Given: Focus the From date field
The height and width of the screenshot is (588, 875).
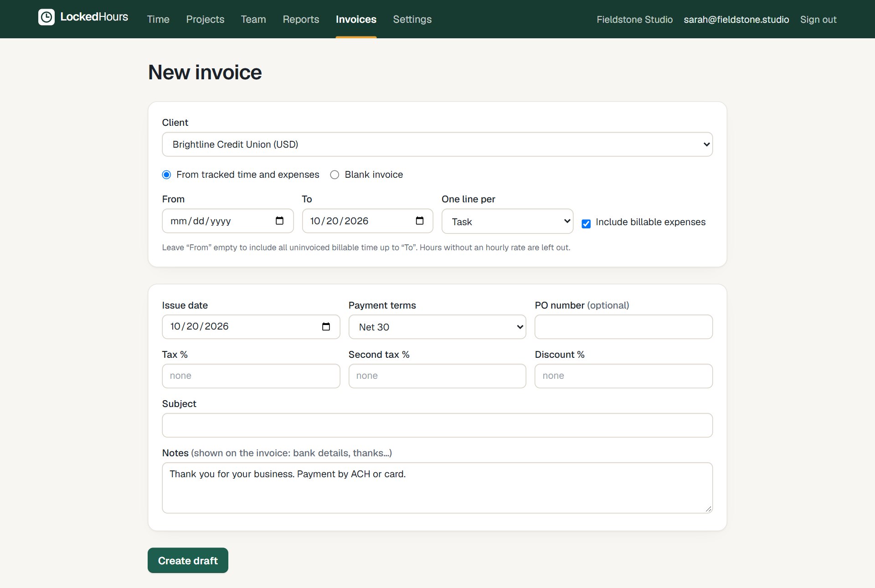Looking at the screenshot, I should pos(228,221).
